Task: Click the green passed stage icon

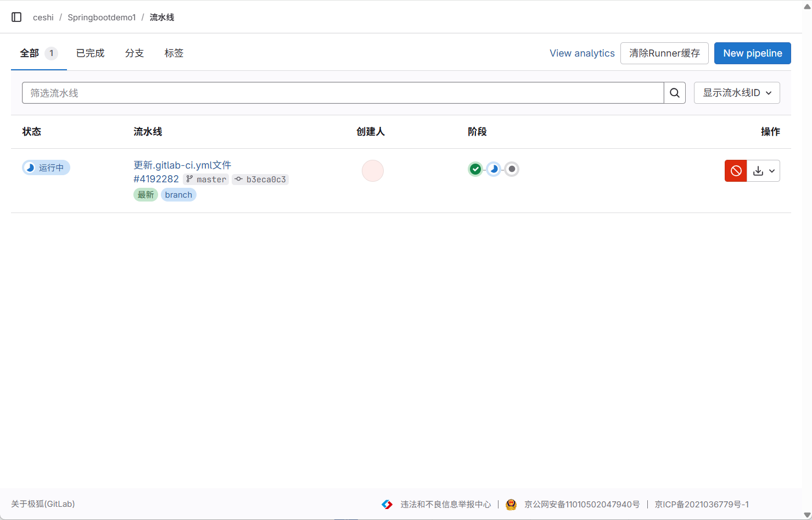Action: (x=475, y=169)
